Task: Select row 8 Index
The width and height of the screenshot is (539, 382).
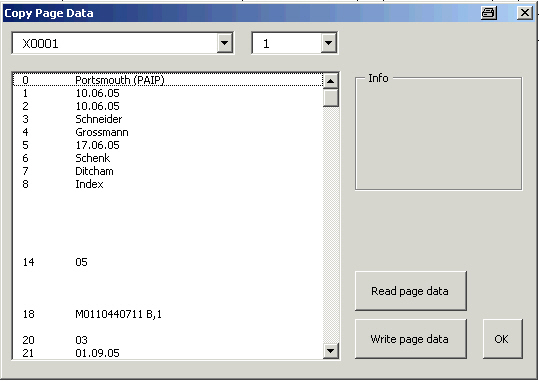Action: coord(168,184)
